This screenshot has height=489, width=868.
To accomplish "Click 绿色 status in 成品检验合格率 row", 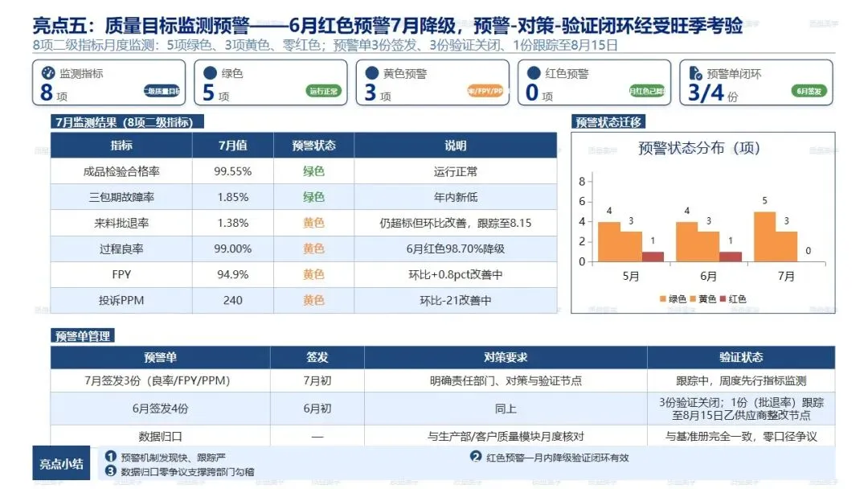I will coord(314,171).
